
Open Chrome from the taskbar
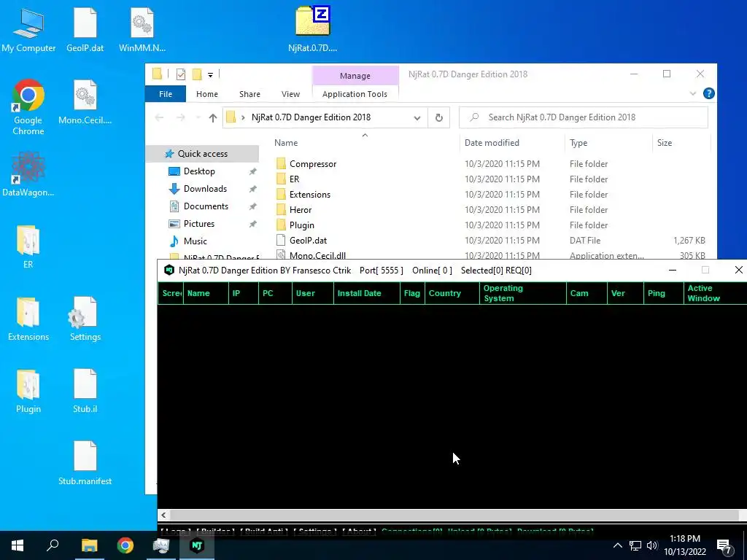[x=125, y=545]
